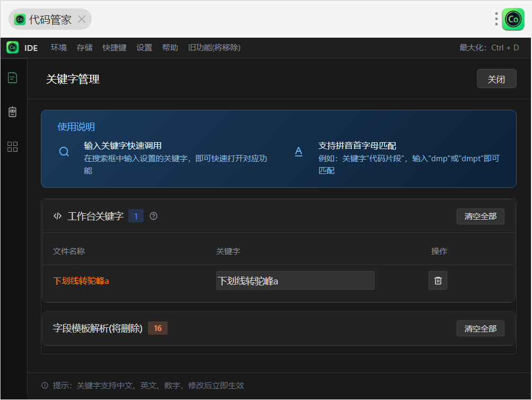The height and width of the screenshot is (400, 532).
Task: Open the grid apps sidebar icon
Action: (x=12, y=147)
